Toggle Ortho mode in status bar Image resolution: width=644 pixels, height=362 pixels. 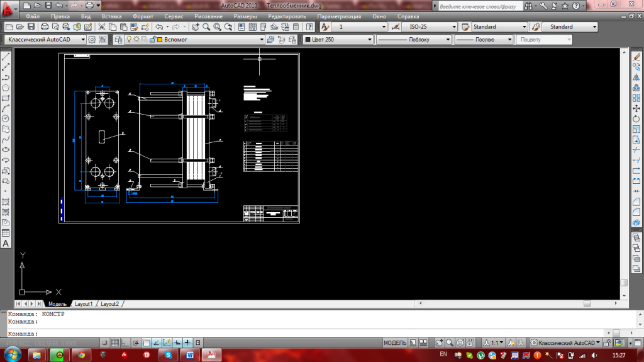pyautogui.click(x=125, y=342)
